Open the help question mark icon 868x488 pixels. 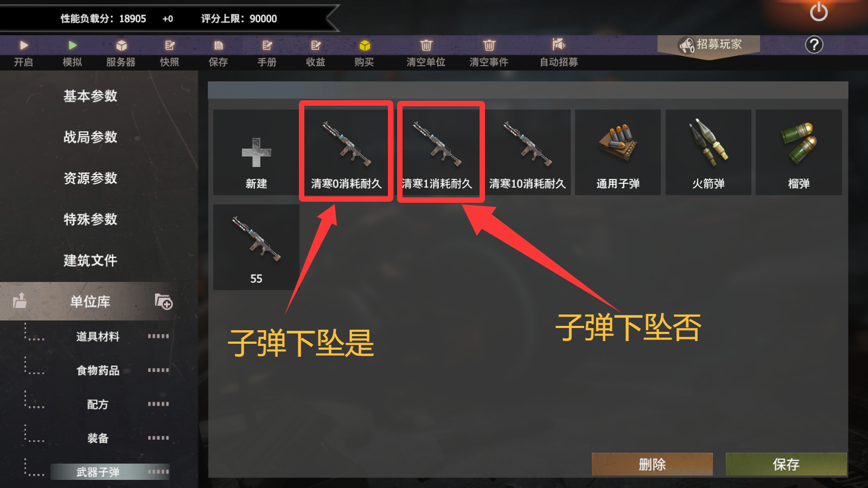click(814, 45)
